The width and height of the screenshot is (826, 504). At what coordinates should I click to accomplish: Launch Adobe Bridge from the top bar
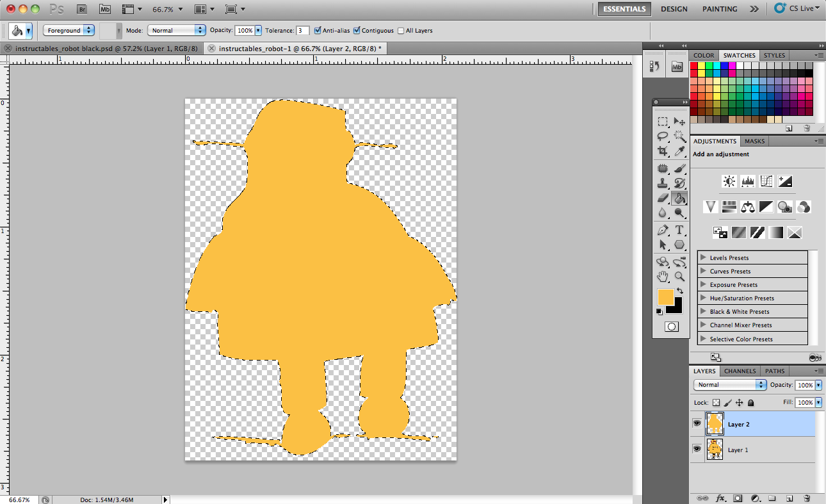point(81,9)
